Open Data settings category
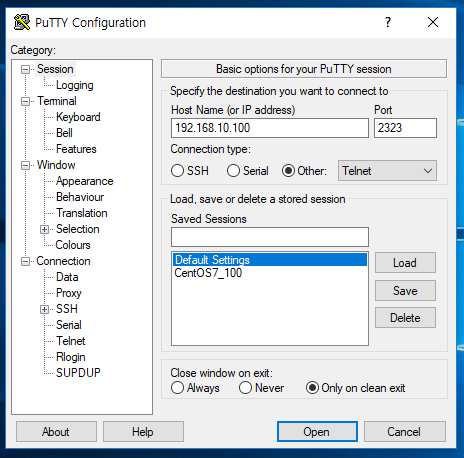 (67, 277)
